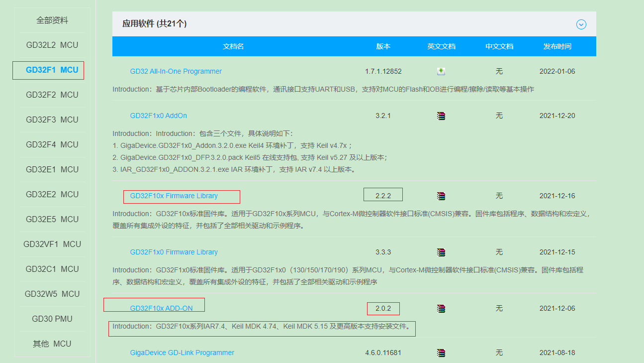
Task: Select 全部资料 in the sidebar
Action: click(x=51, y=20)
